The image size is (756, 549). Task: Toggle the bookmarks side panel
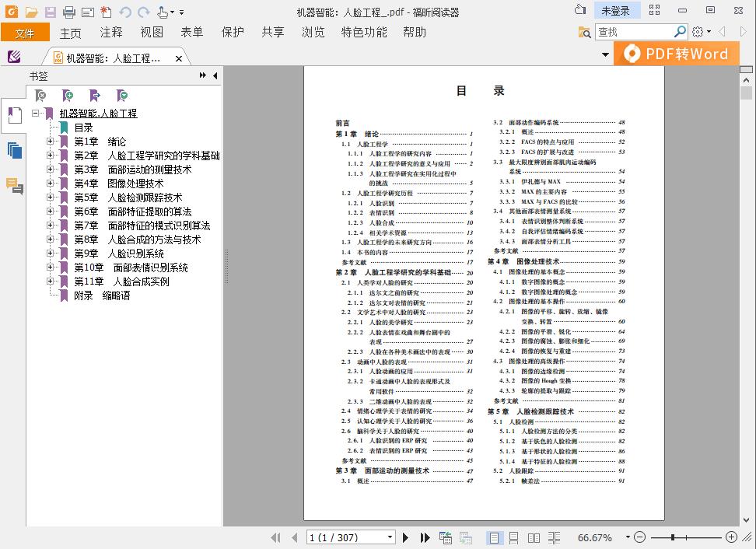click(x=15, y=115)
